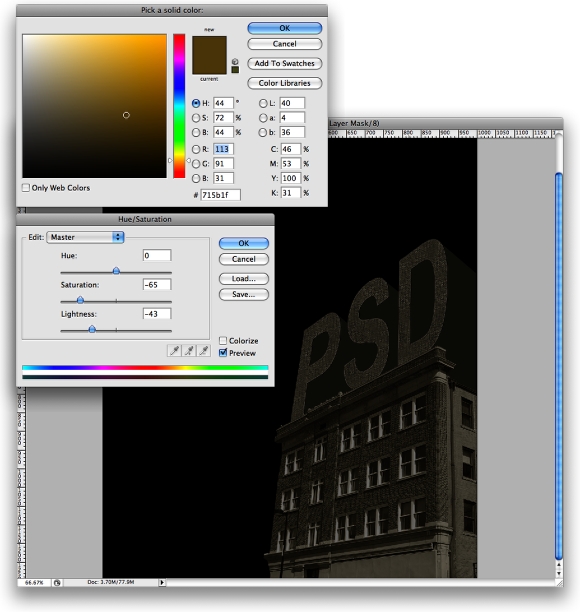Click OK in Hue/Saturation dialog
The height and width of the screenshot is (612, 580).
pos(244,243)
